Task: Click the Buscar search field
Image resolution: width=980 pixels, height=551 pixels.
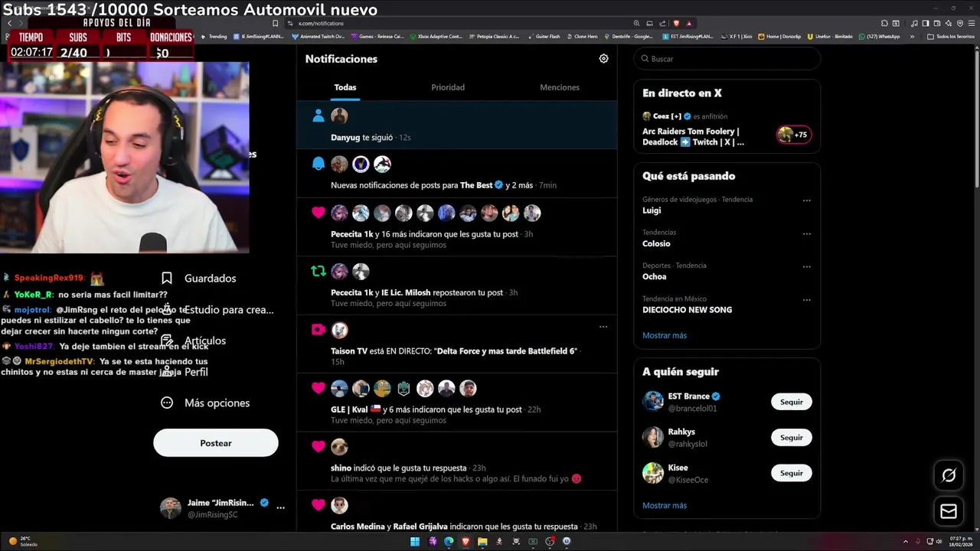Action: click(x=727, y=59)
